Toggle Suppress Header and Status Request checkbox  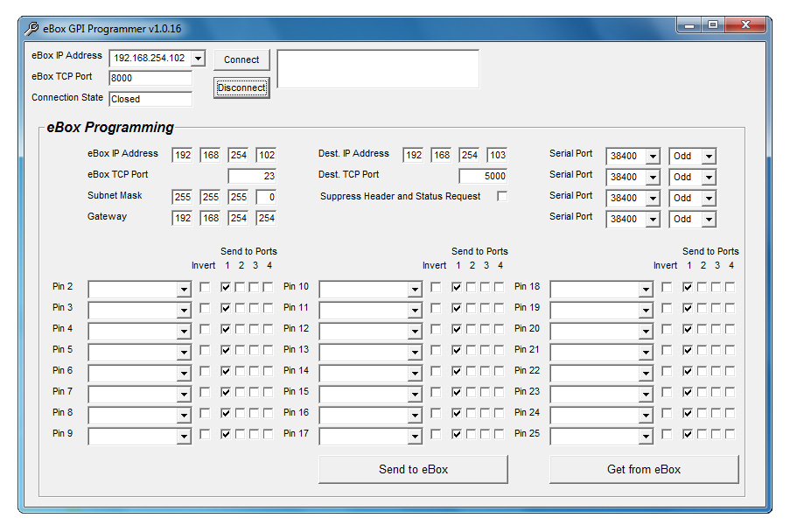502,196
